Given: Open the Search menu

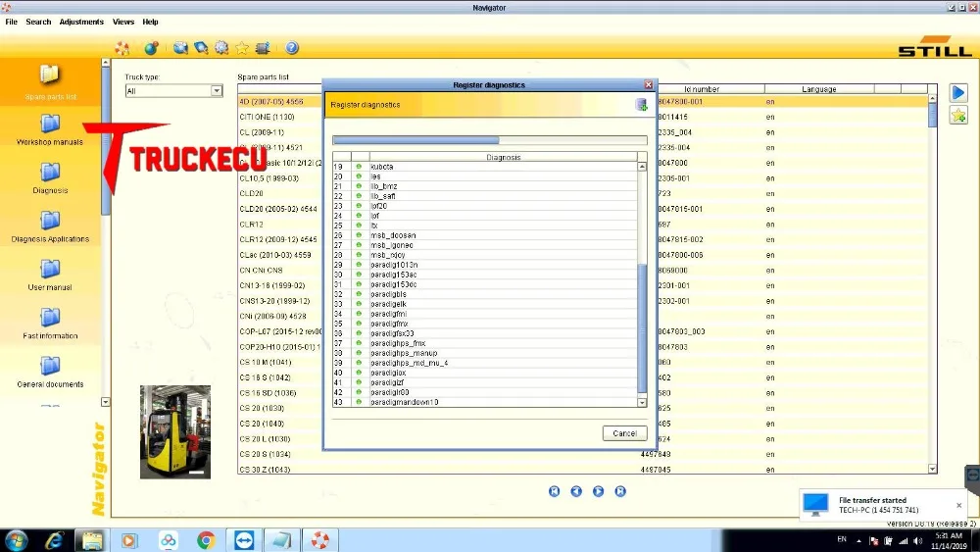Looking at the screenshot, I should point(38,22).
